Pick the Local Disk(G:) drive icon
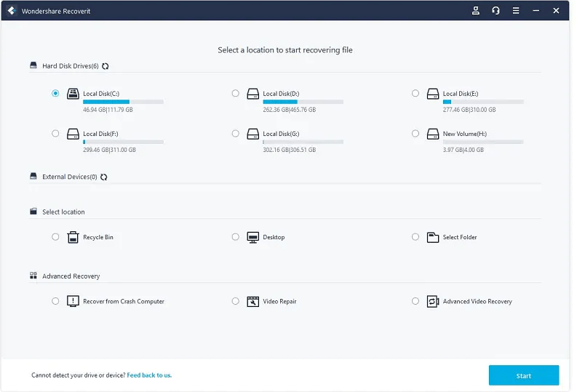 tap(252, 134)
